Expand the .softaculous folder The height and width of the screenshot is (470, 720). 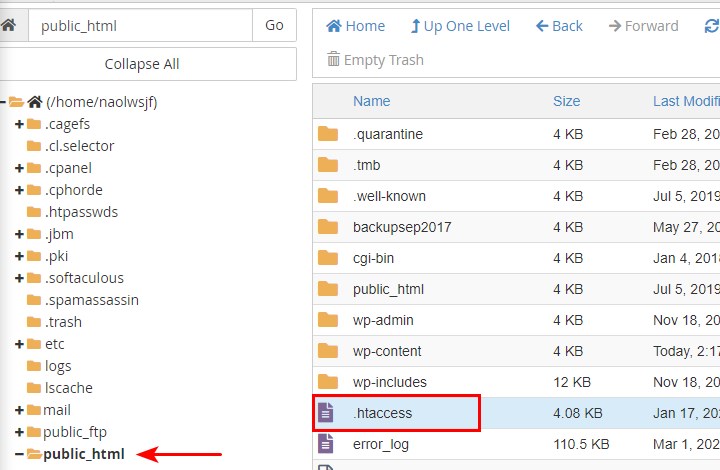tap(19, 278)
